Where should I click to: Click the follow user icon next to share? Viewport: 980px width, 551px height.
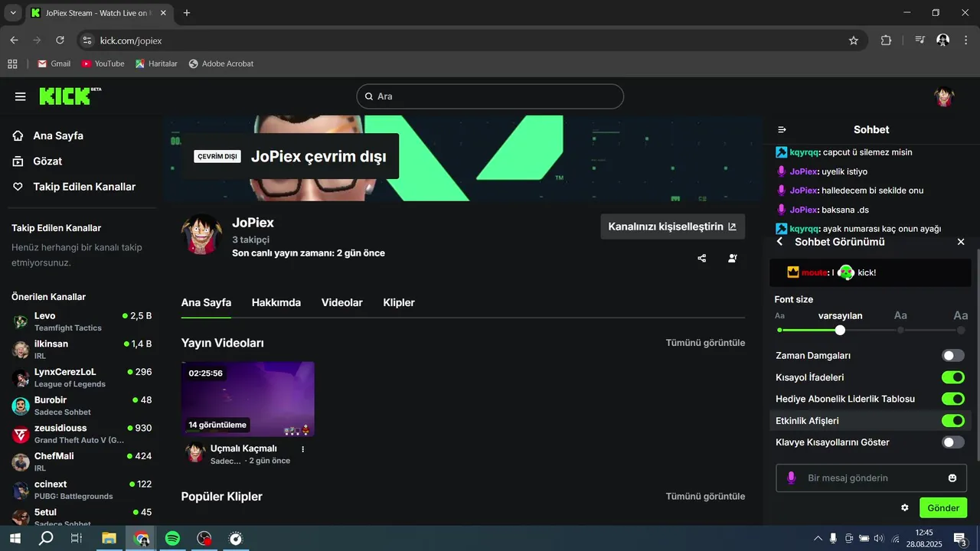(x=733, y=259)
